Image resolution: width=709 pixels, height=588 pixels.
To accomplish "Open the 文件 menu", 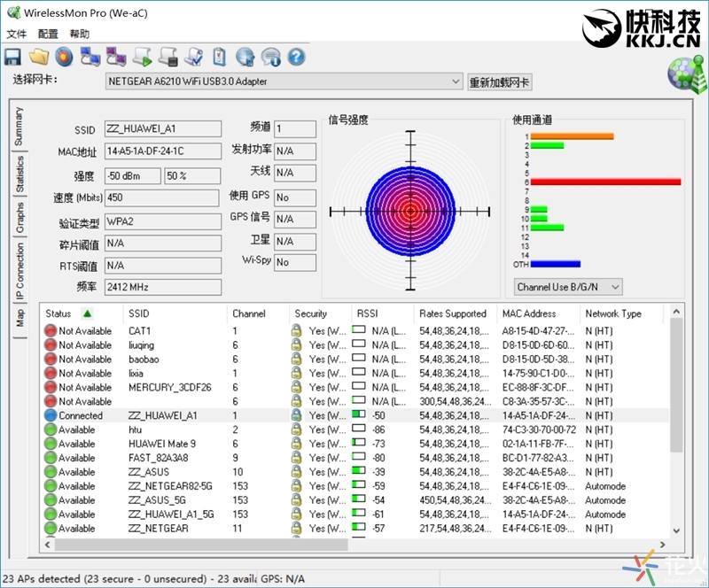I will click(17, 34).
